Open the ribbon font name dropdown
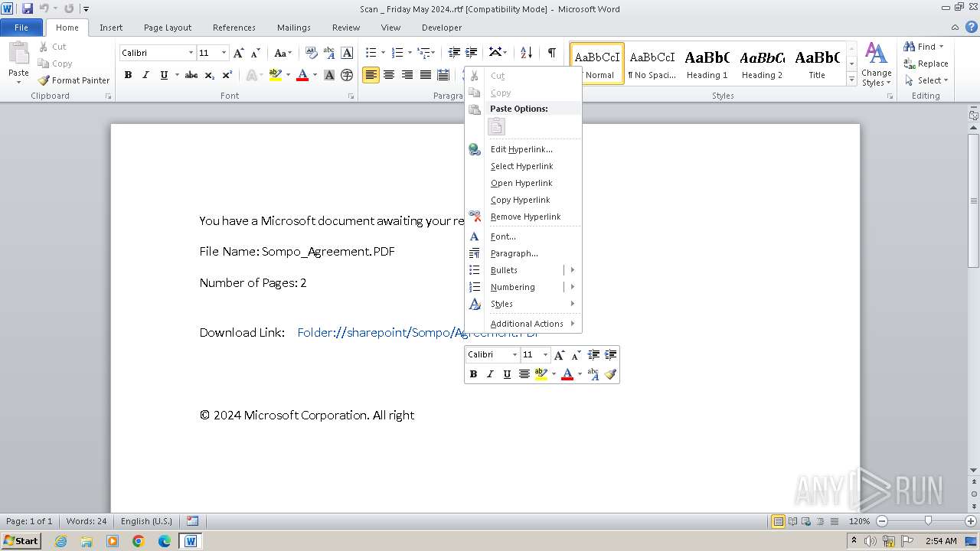 click(x=191, y=53)
